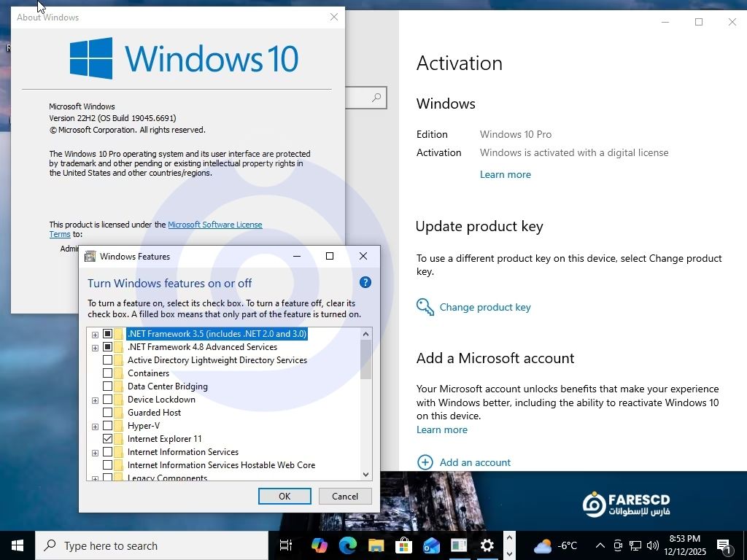This screenshot has height=560, width=747.
Task: Expand the Device Lockdown node
Action: point(95,400)
